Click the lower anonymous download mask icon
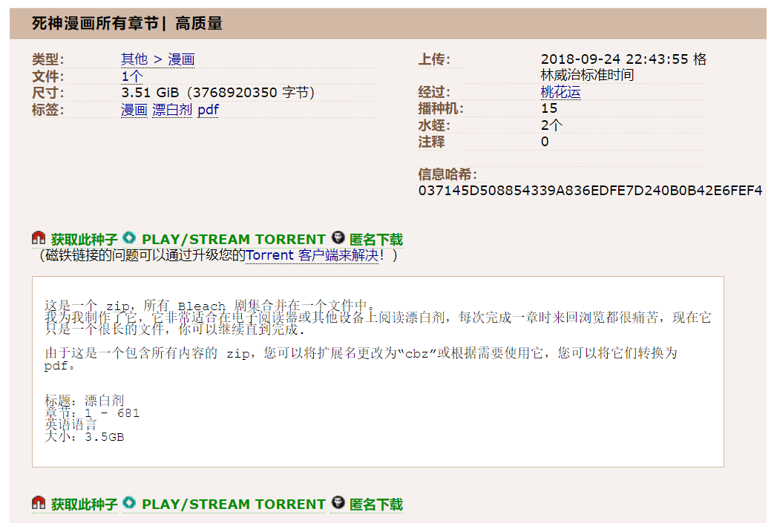774x532 pixels. (x=338, y=502)
